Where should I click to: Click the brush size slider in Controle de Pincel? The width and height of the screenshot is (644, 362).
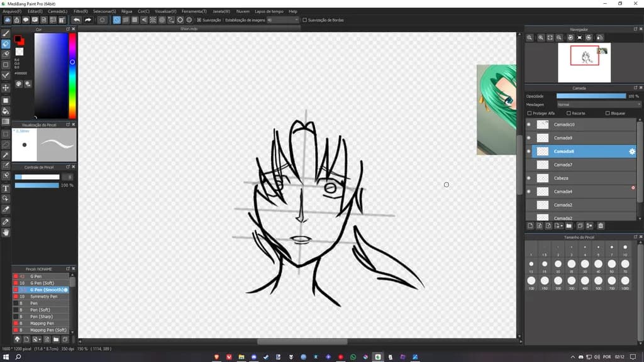click(x=37, y=177)
